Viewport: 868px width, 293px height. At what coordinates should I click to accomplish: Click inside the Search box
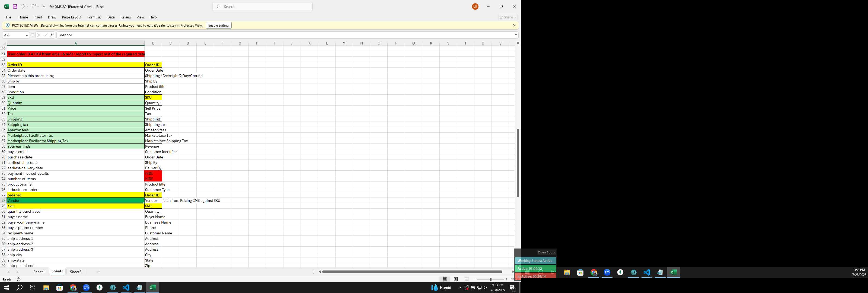click(x=263, y=7)
